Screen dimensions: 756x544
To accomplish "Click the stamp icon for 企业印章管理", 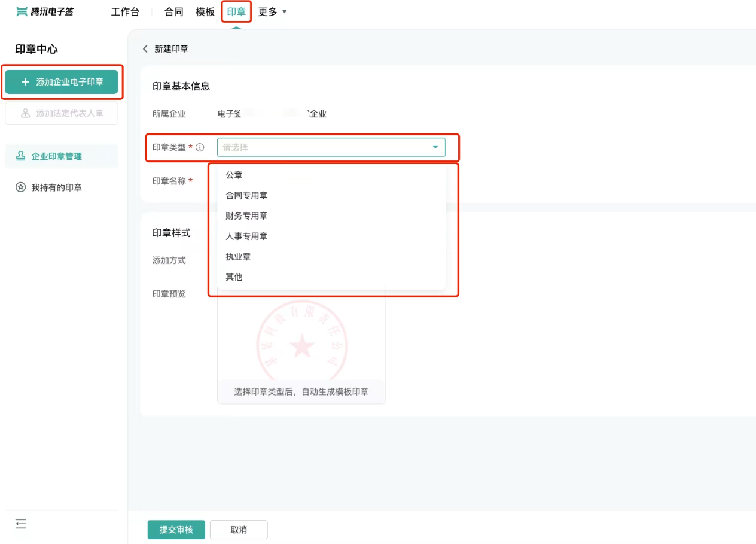I will (x=21, y=156).
